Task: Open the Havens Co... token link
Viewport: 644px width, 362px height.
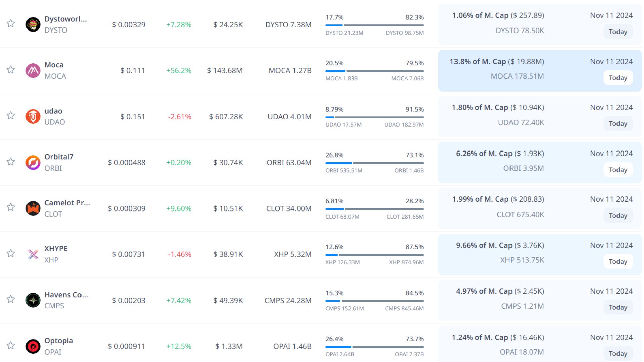Action: (x=66, y=295)
